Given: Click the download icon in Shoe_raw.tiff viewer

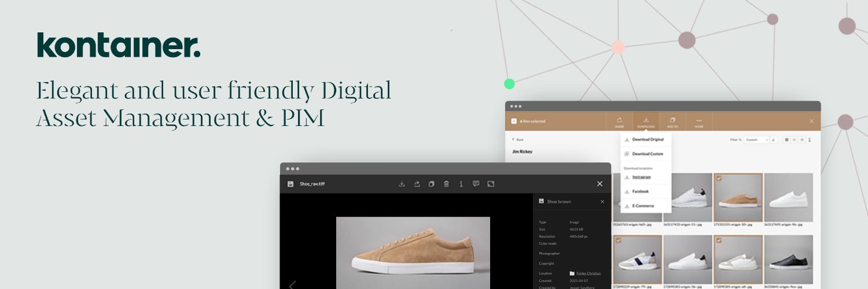Looking at the screenshot, I should click(402, 184).
